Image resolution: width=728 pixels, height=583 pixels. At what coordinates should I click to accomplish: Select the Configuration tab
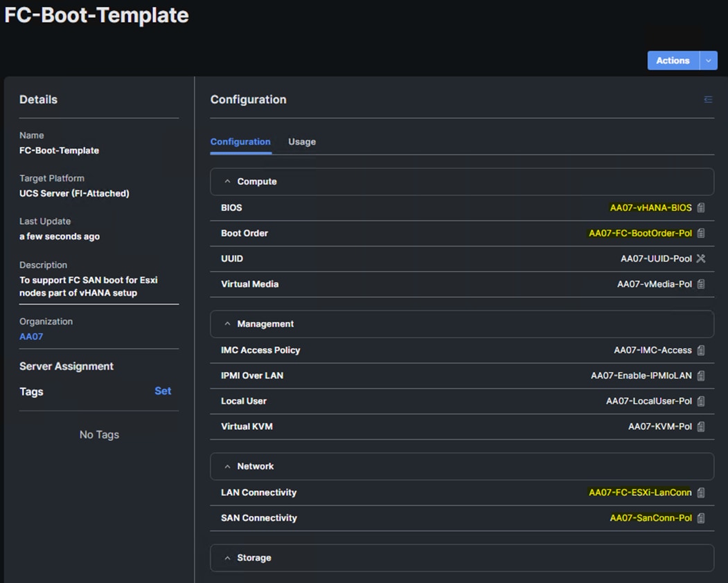coord(240,141)
